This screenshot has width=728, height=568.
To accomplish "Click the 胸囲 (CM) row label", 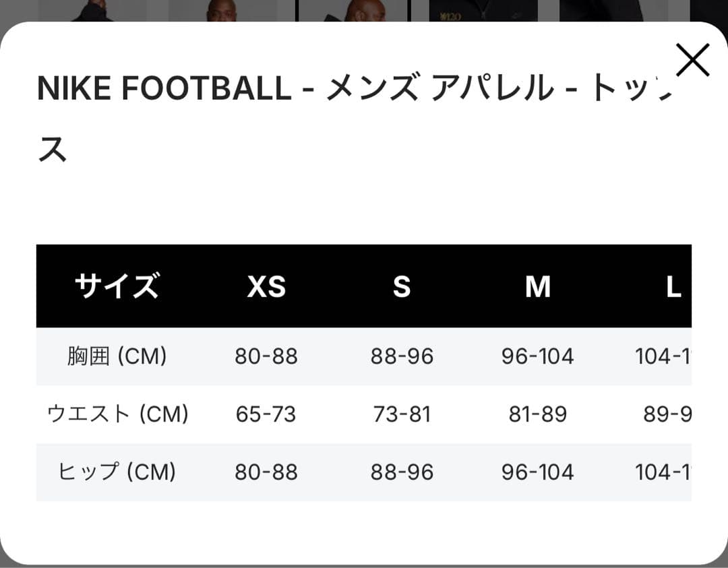I will 118,356.
